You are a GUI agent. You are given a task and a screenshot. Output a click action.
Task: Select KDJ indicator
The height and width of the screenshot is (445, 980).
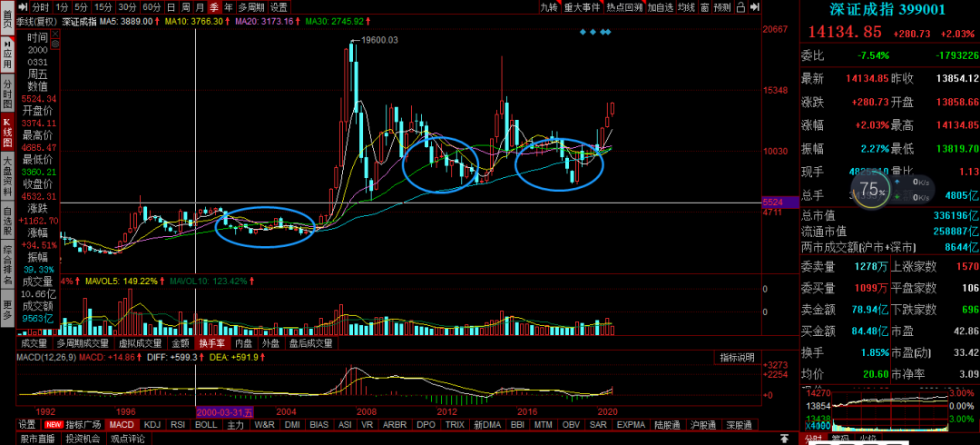(152, 424)
